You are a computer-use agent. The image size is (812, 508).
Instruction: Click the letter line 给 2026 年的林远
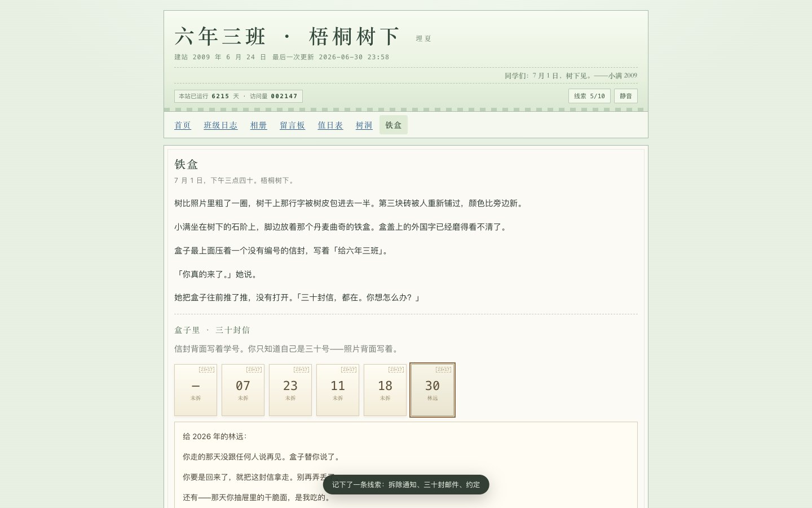click(x=215, y=436)
